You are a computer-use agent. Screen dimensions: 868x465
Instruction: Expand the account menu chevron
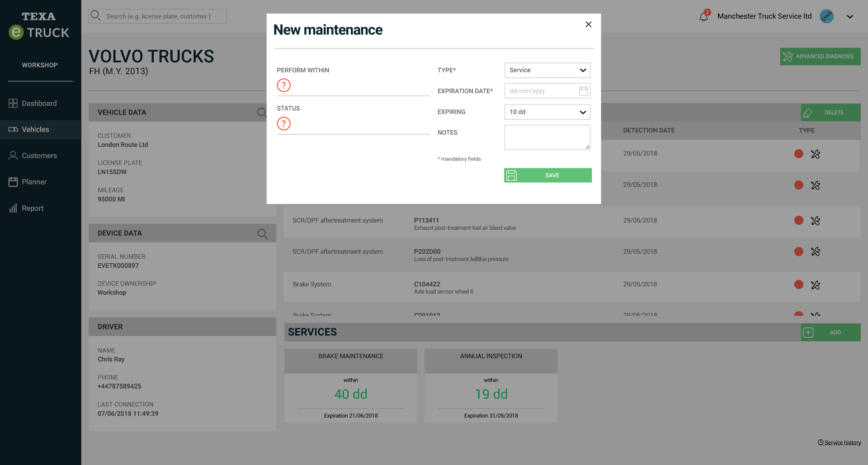click(x=850, y=17)
